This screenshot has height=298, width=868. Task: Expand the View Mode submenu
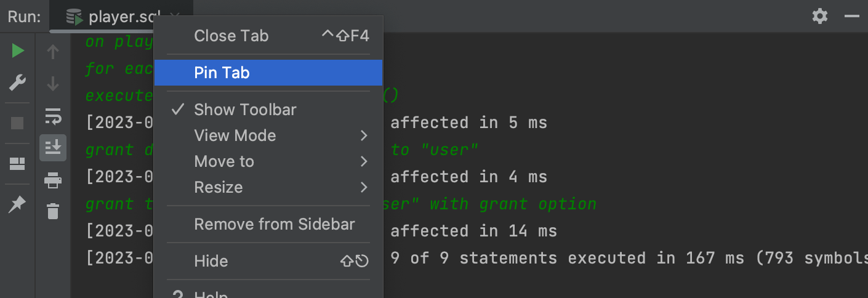pos(268,135)
